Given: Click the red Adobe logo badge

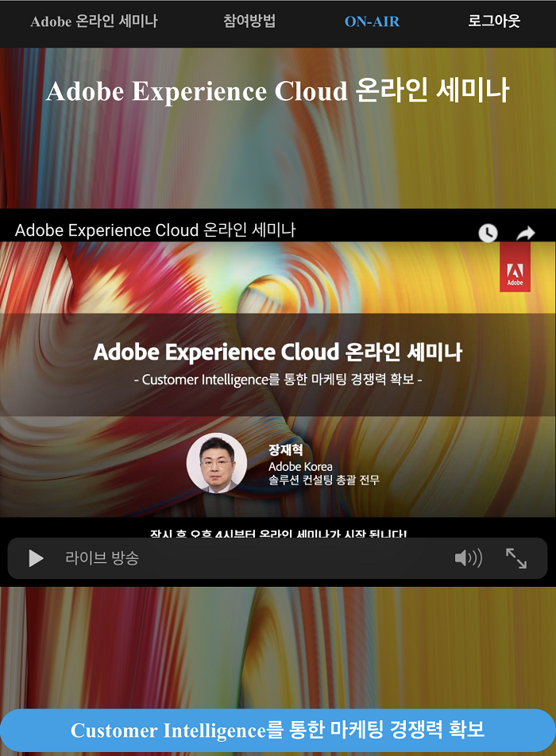Looking at the screenshot, I should pyautogui.click(x=515, y=267).
